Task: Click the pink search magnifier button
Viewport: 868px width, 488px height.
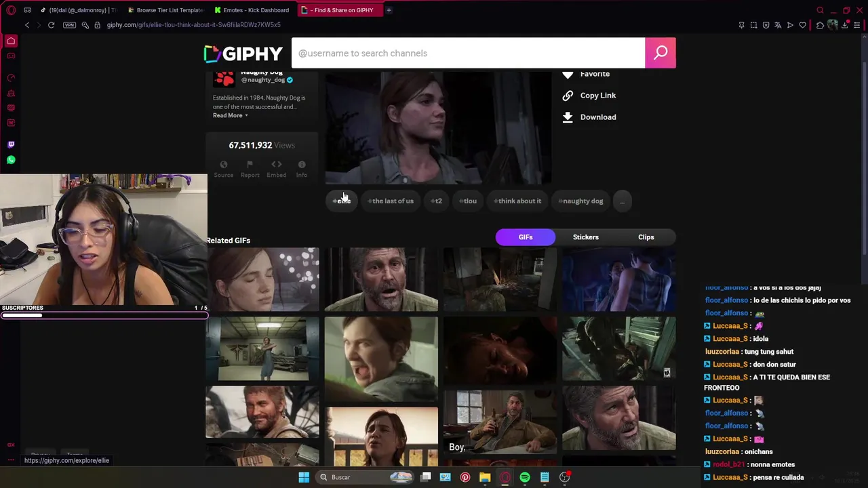Action: click(660, 53)
